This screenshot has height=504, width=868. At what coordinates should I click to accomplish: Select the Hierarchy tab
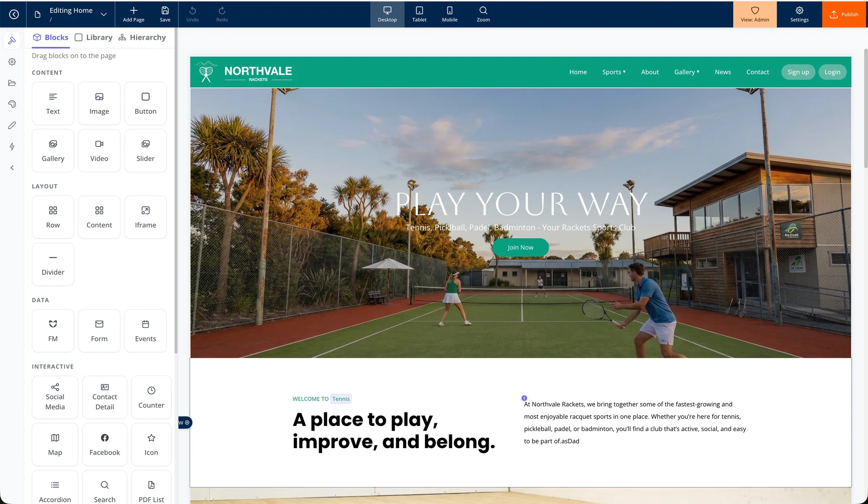pyautogui.click(x=142, y=37)
